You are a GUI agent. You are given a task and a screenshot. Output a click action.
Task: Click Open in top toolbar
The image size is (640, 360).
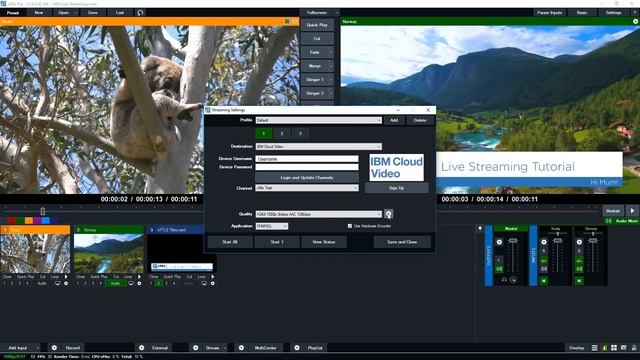point(64,13)
